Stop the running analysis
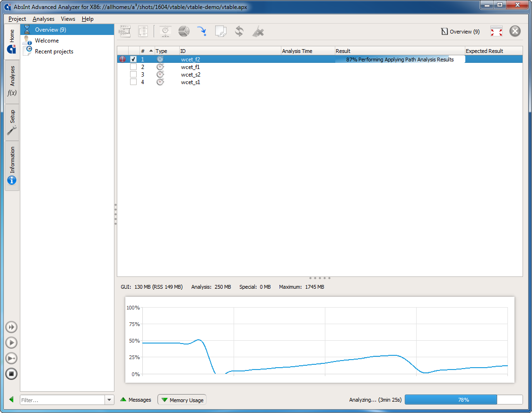532x413 pixels. click(11, 374)
